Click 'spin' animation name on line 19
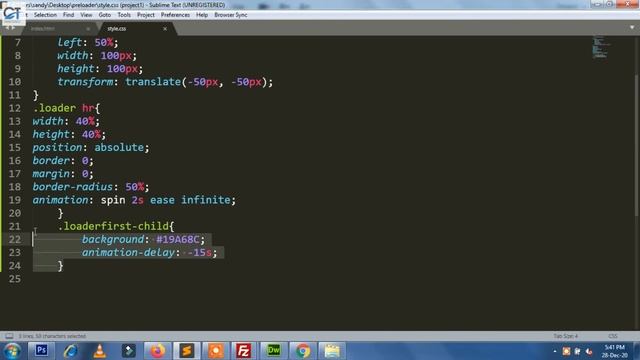The image size is (640, 360). pyautogui.click(x=113, y=200)
